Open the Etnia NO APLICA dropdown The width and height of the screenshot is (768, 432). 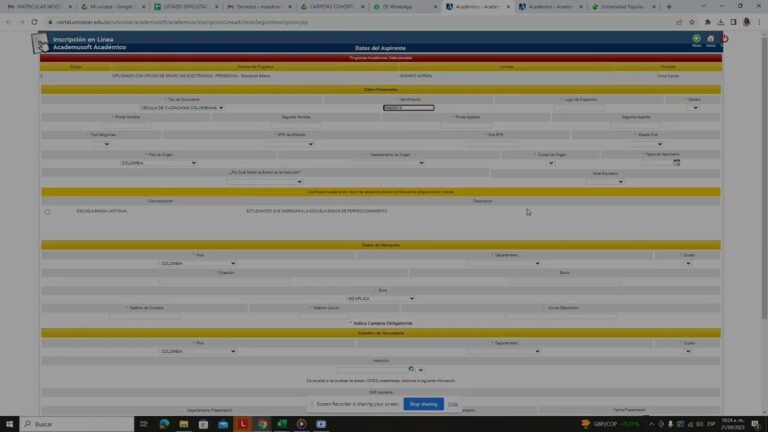381,298
